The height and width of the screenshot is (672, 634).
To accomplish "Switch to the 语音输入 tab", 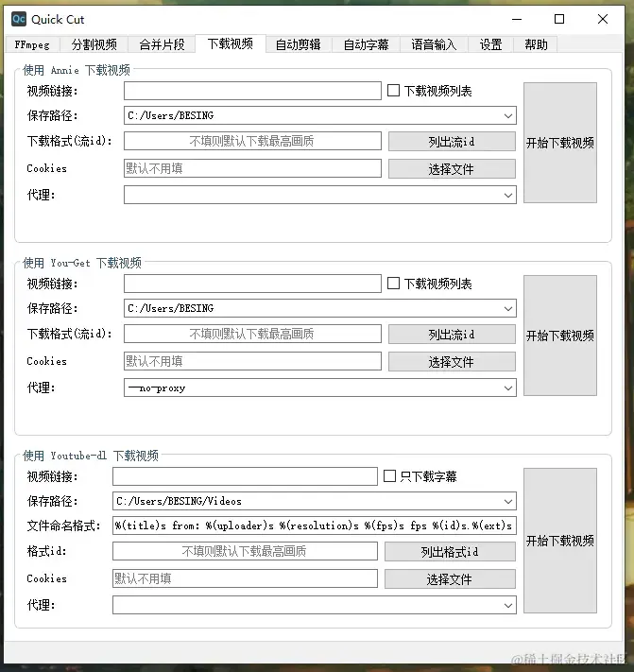I will 434,44.
